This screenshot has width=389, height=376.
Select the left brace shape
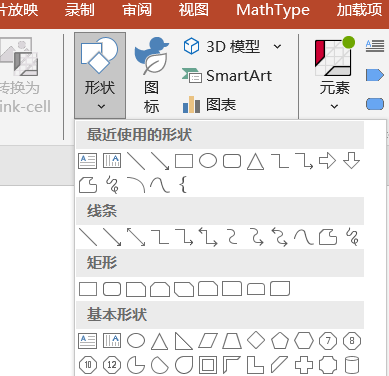coord(183,185)
